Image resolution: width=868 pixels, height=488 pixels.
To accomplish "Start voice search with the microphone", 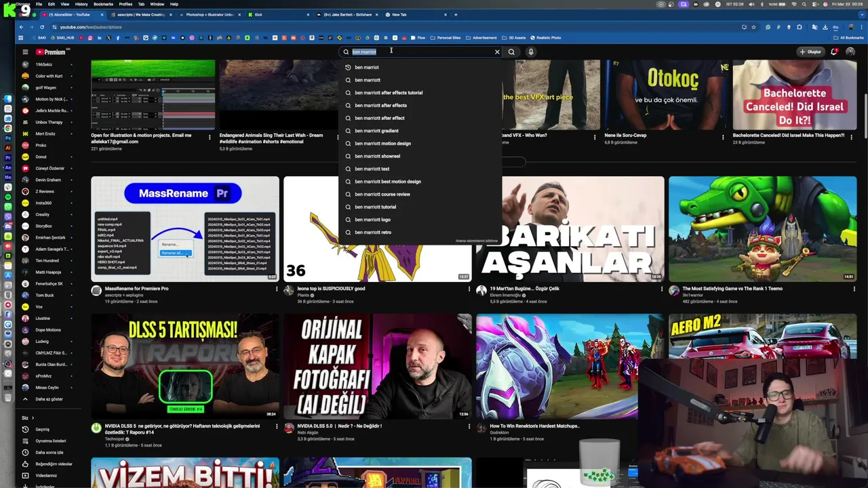I will coord(531,52).
